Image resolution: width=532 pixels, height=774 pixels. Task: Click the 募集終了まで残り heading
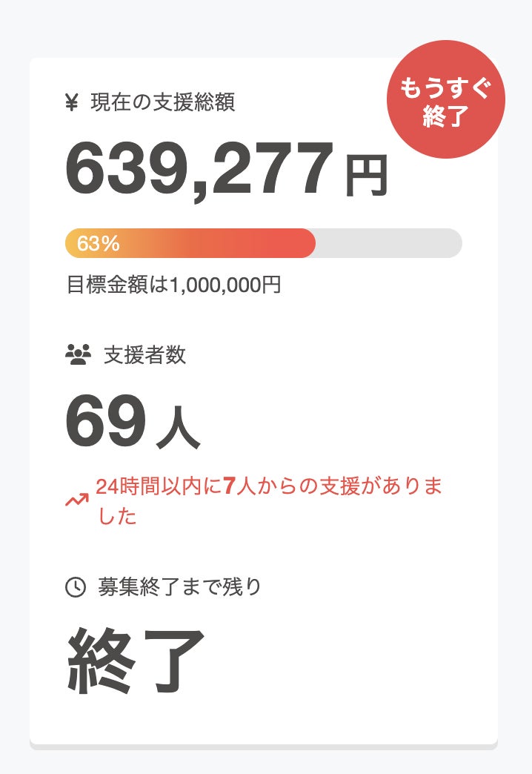pyautogui.click(x=179, y=587)
